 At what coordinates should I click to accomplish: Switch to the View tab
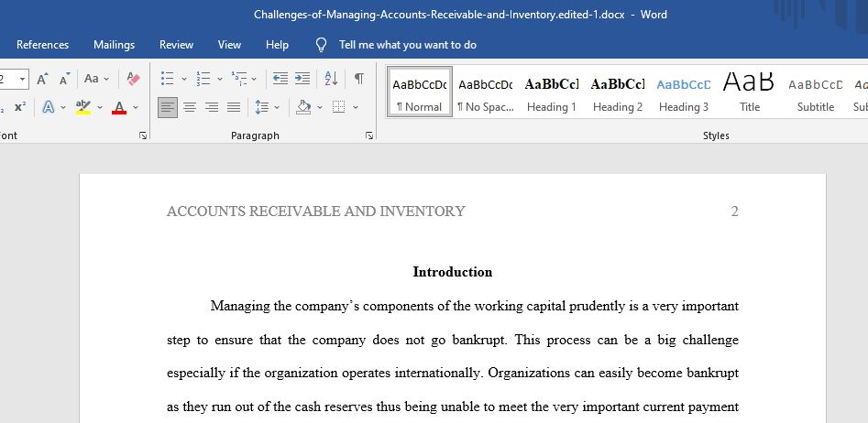tap(229, 45)
